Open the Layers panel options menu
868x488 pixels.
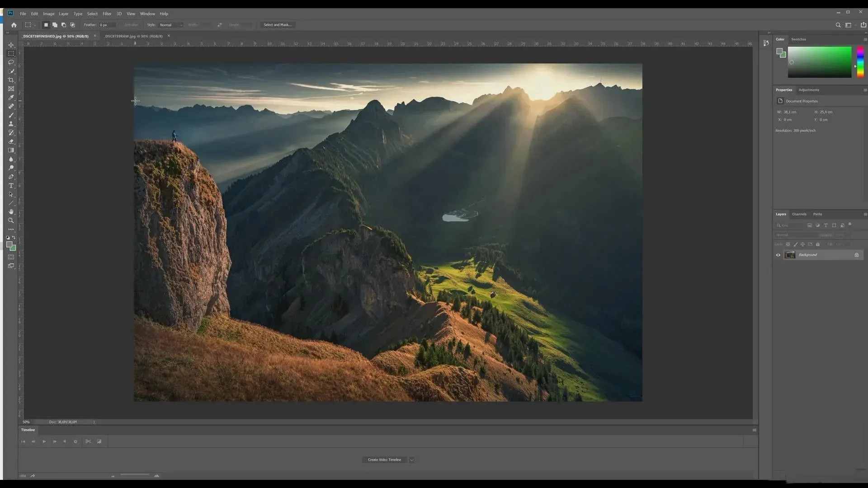point(865,214)
